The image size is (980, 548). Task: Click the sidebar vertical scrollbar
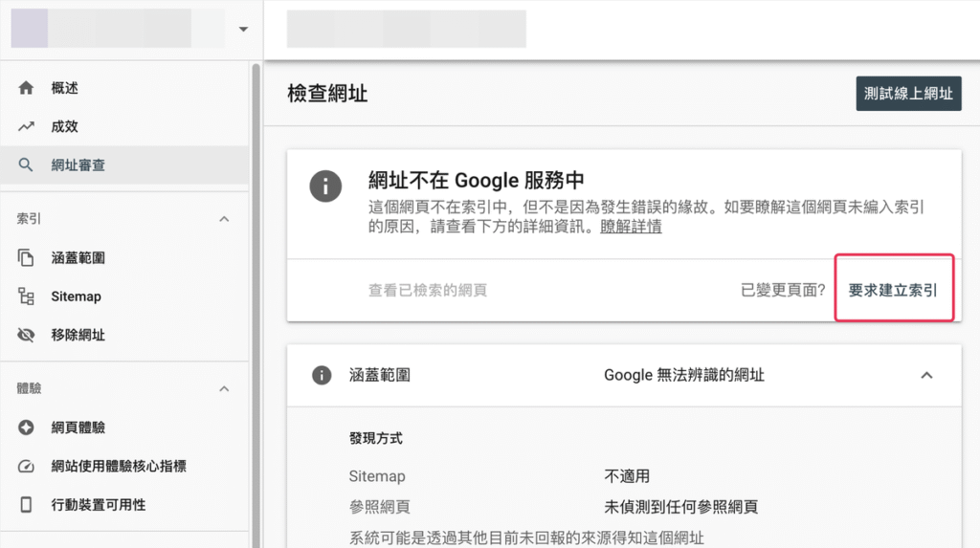pos(256,305)
